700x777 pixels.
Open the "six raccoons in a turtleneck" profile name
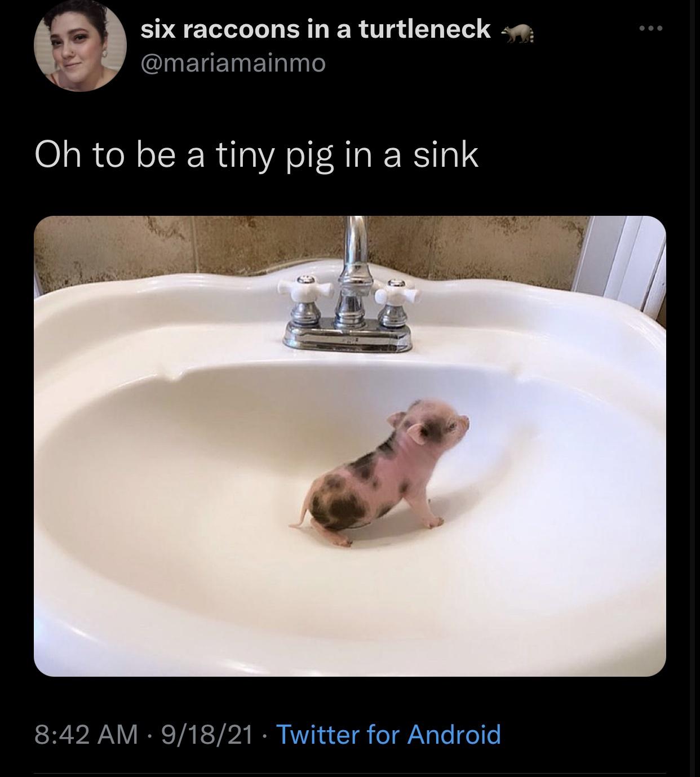pyautogui.click(x=315, y=29)
